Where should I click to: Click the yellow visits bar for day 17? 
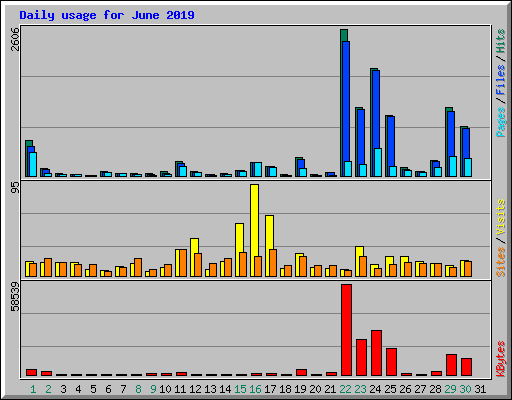pos(269,232)
